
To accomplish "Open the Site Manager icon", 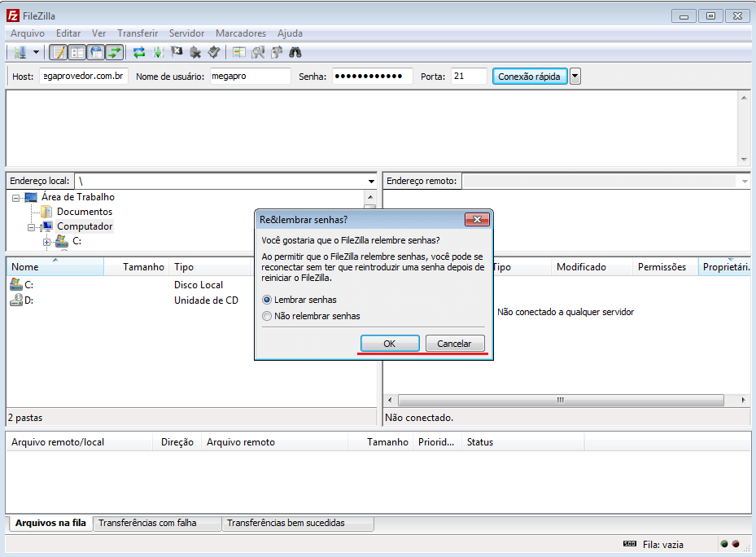I will click(x=20, y=53).
